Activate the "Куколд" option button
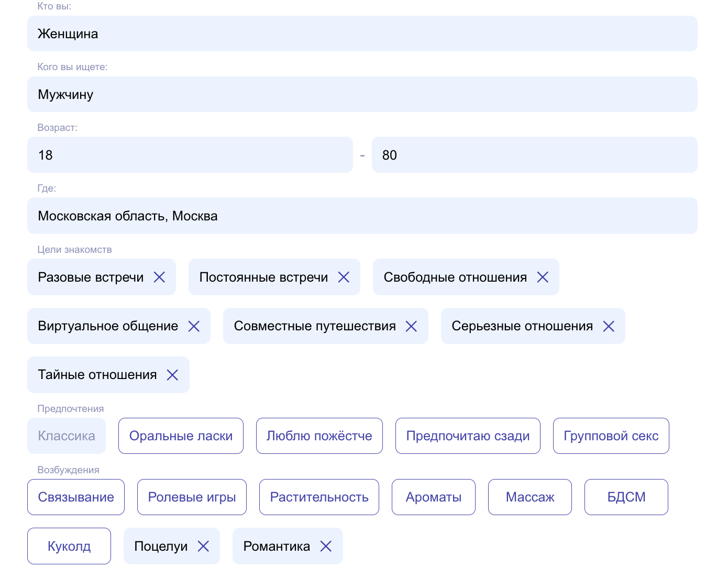Screen dimensions: 728x579 click(x=69, y=546)
